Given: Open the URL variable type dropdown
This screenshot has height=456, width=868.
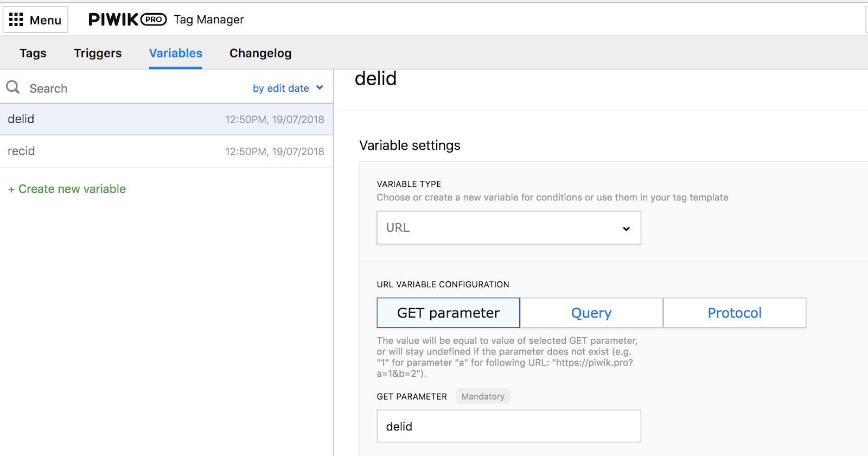Looking at the screenshot, I should tap(509, 227).
